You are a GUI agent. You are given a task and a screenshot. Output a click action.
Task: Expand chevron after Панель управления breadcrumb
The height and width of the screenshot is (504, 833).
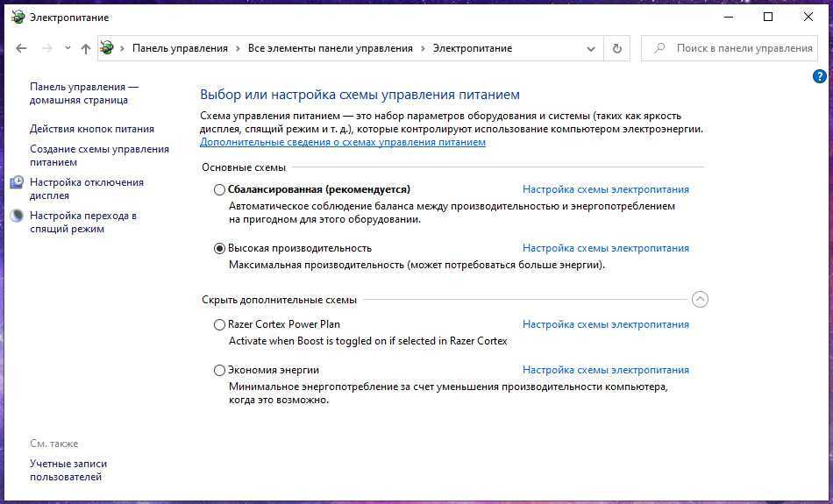point(238,49)
